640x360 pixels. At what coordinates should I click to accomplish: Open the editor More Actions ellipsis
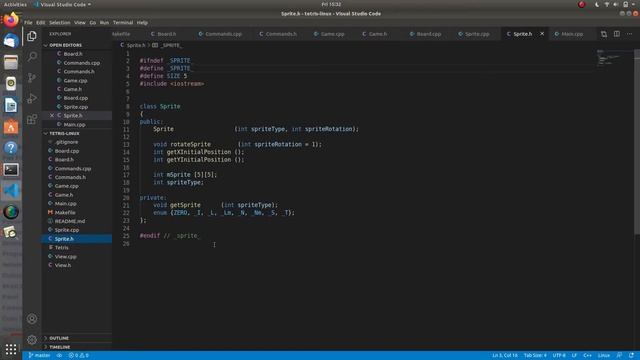[x=629, y=34]
